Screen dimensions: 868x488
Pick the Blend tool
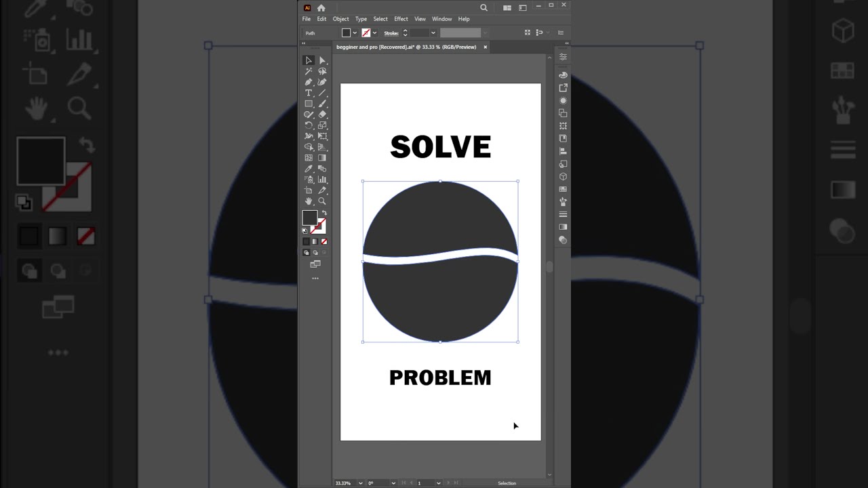tap(322, 169)
